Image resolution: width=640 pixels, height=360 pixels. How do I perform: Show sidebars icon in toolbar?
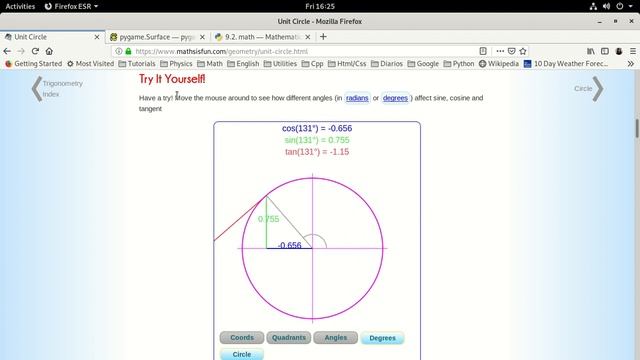tap(605, 51)
